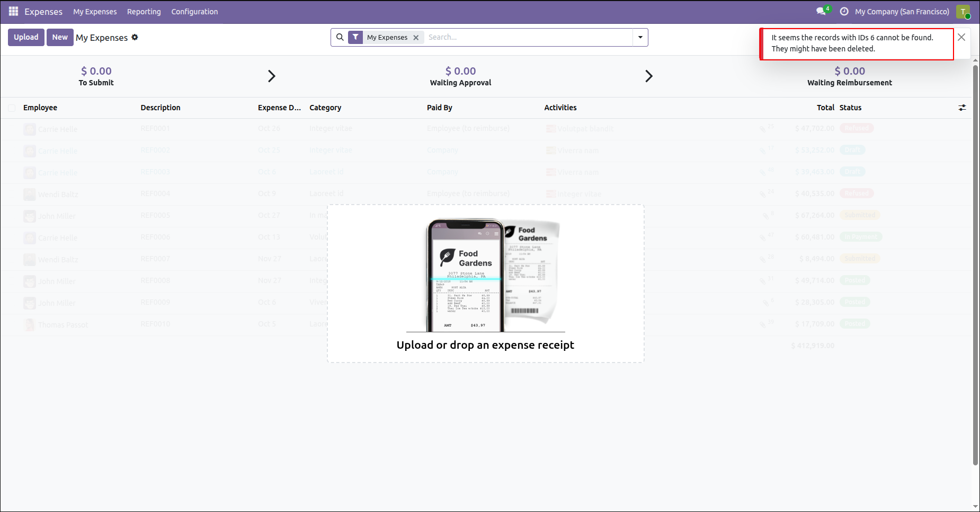This screenshot has width=980, height=512.
Task: Open the My Expenses menu
Action: pyautogui.click(x=95, y=12)
